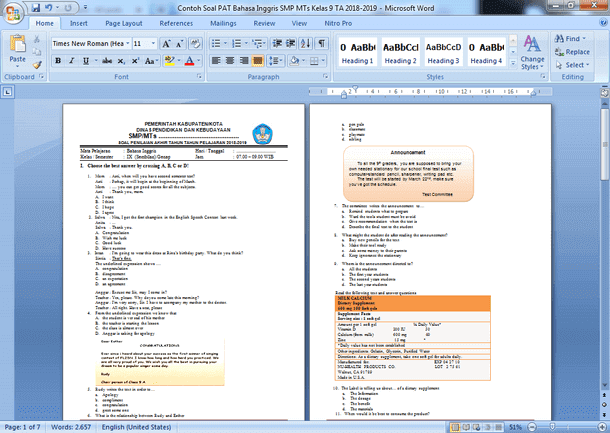
Task: Open the multilevel list dropdown
Action: point(259,44)
